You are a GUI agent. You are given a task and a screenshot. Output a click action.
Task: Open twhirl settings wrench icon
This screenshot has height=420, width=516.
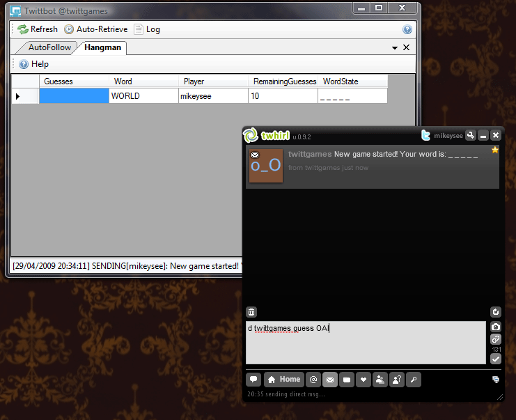coord(471,135)
